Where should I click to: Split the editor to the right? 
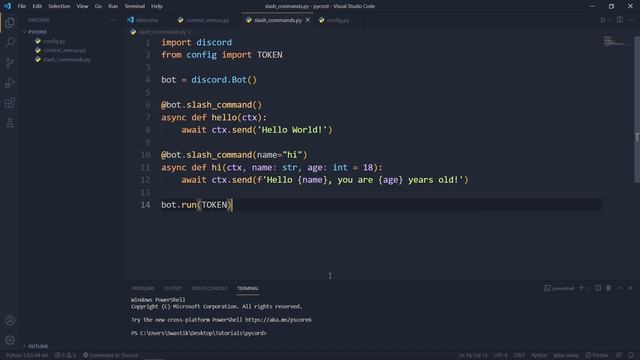click(620, 20)
